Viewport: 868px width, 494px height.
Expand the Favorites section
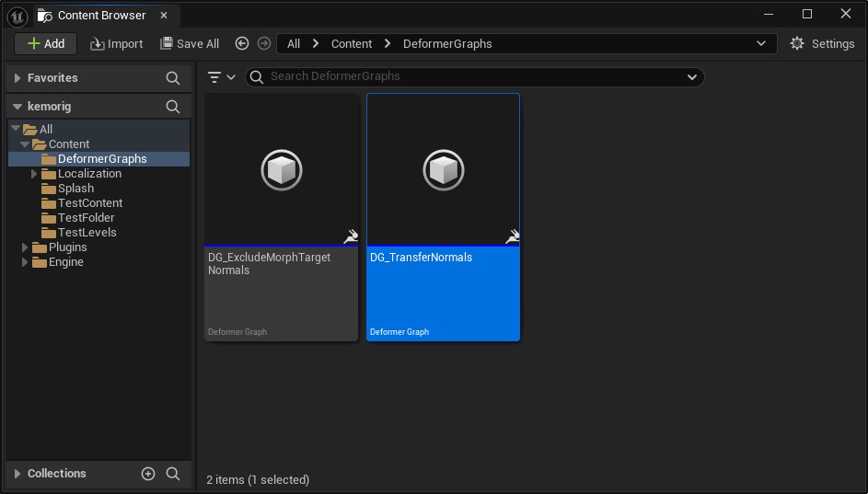(17, 78)
